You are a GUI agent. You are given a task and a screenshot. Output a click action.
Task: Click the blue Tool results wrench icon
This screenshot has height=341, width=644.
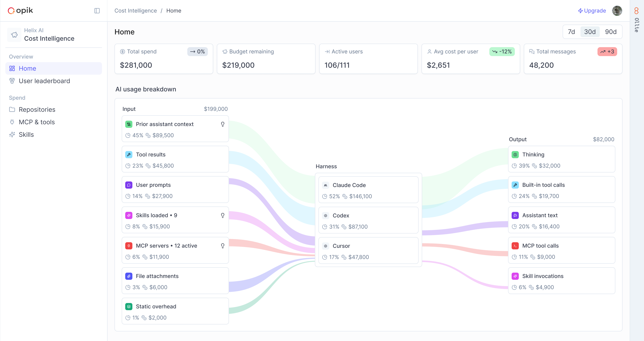coord(129,155)
